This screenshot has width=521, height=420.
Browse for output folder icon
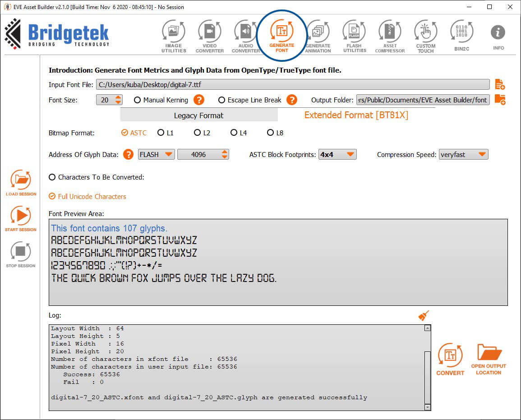tap(500, 100)
